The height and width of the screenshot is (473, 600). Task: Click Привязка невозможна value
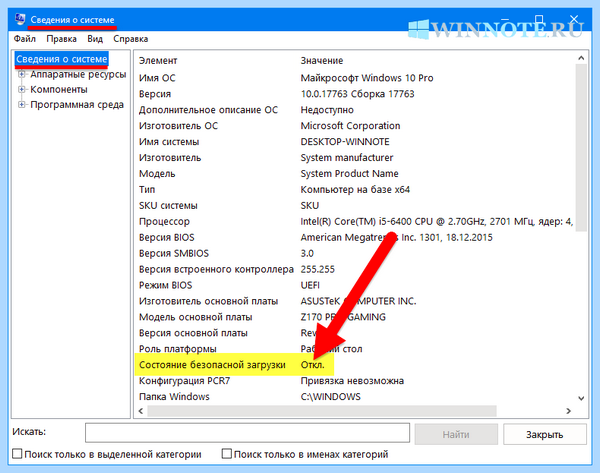coord(352,381)
